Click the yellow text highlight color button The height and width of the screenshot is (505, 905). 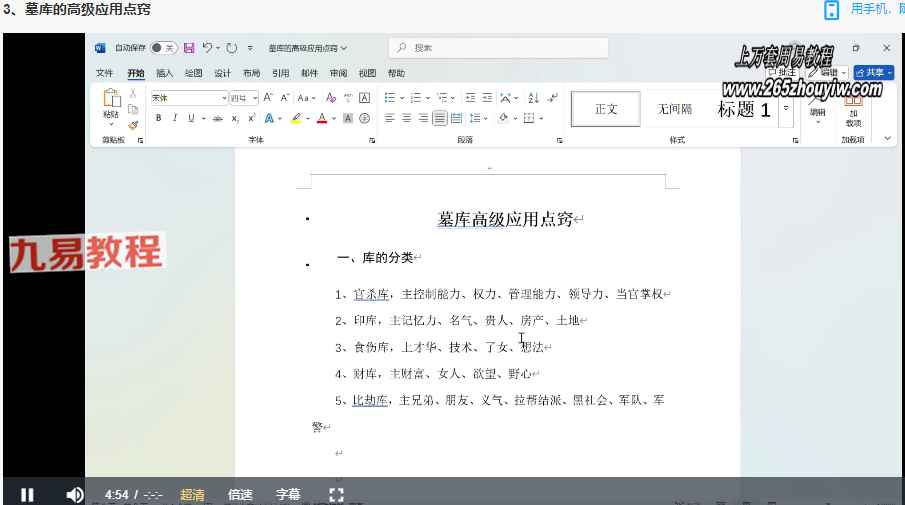[x=296, y=118]
